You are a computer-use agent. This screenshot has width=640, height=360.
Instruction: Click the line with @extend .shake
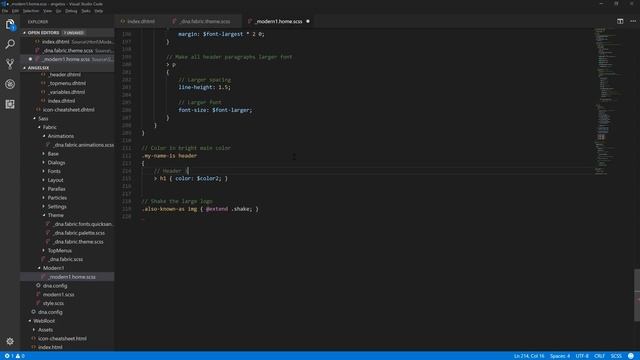(200, 209)
